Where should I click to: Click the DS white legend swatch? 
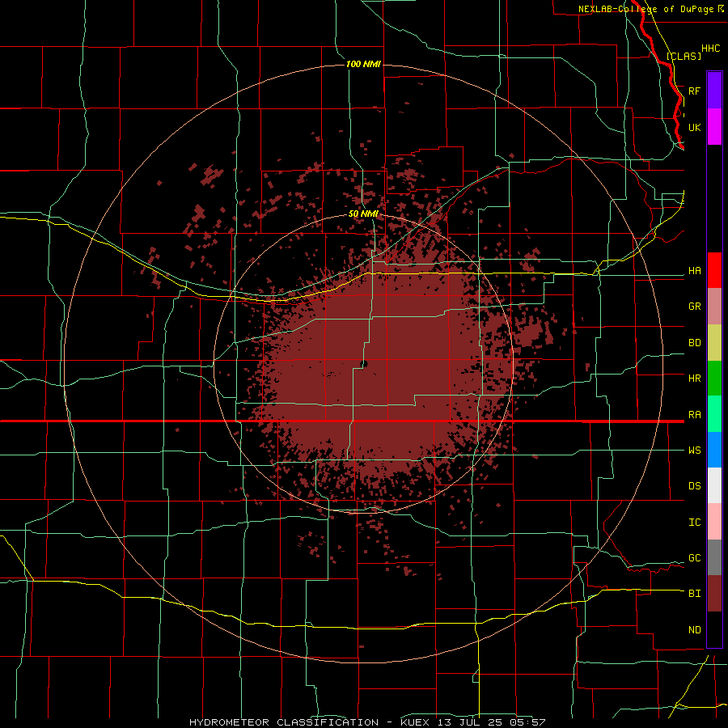(x=714, y=485)
